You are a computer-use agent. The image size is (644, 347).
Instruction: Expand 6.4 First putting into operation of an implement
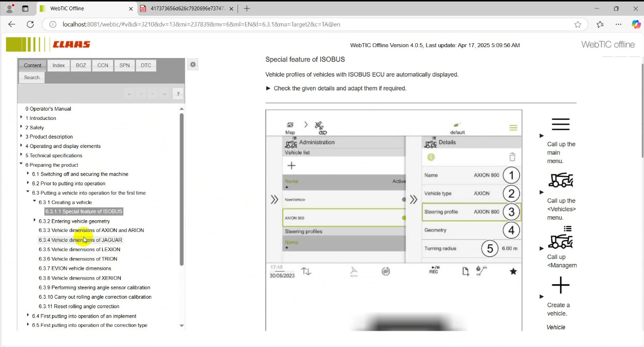click(28, 316)
